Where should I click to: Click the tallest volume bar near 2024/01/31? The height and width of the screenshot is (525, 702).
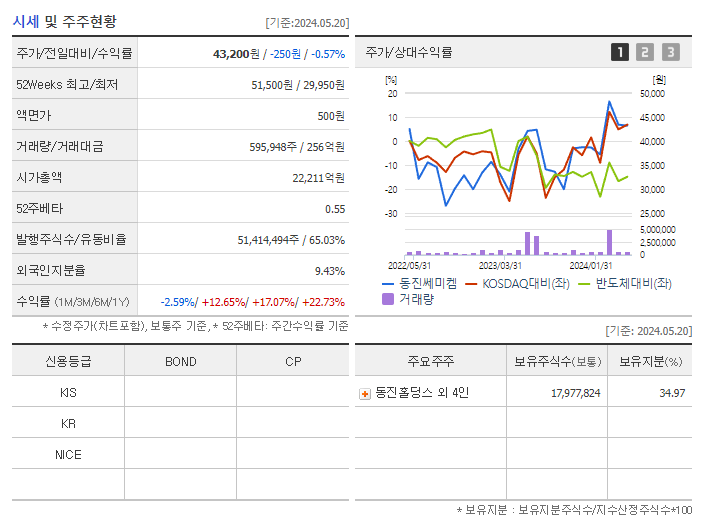609,242
